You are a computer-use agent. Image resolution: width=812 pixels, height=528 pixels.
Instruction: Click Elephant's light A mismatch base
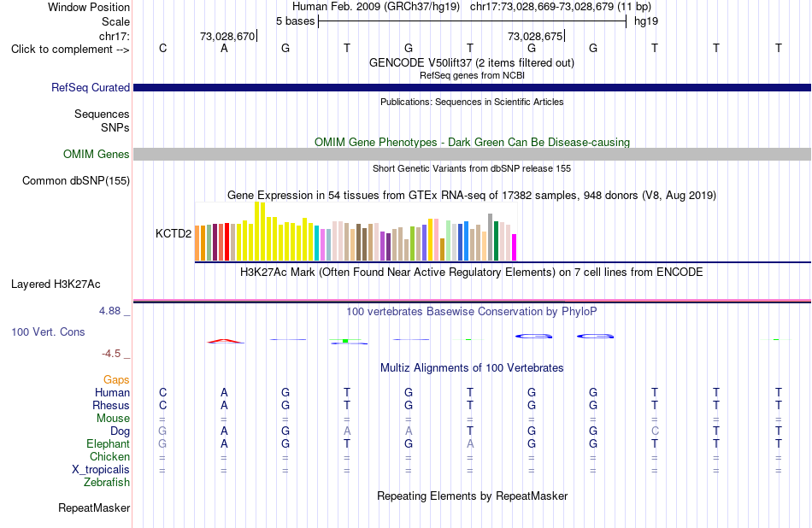470,443
